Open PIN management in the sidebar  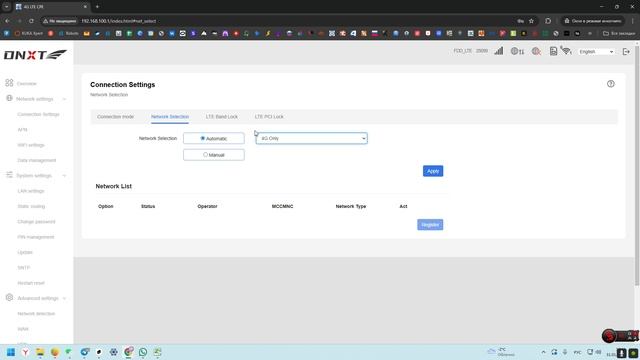click(x=36, y=237)
